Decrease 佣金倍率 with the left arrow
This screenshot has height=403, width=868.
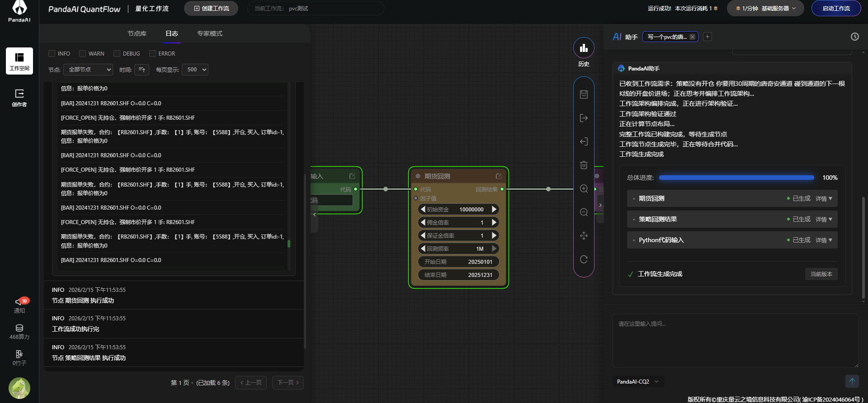tap(423, 222)
